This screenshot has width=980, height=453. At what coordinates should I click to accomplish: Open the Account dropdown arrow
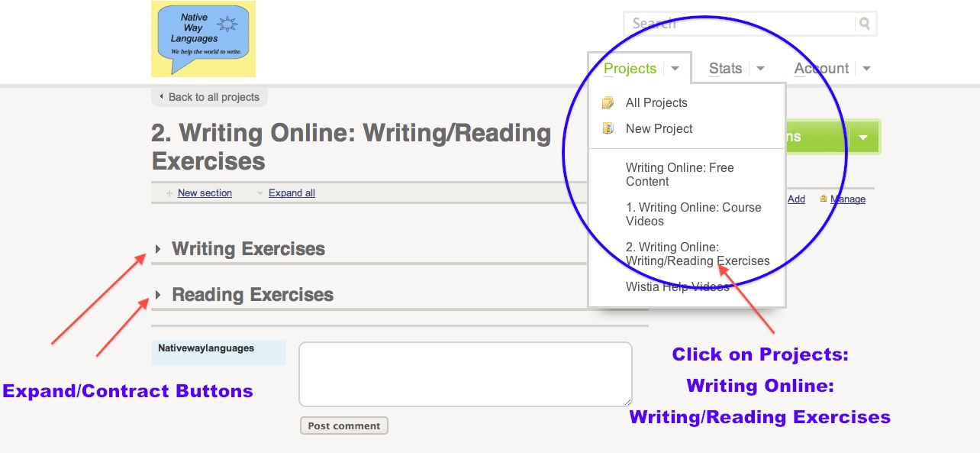866,69
